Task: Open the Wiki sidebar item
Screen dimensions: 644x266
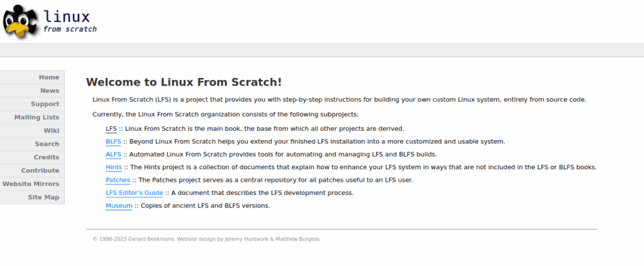Action: [x=51, y=131]
